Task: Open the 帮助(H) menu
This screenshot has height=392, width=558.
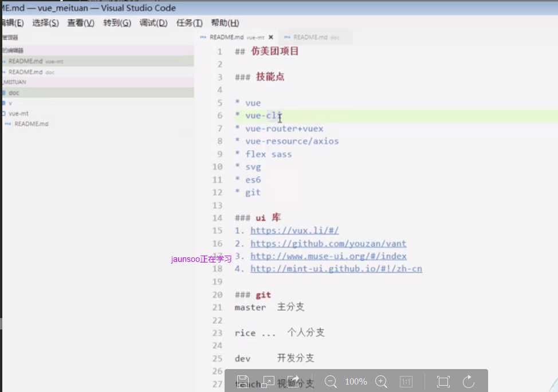Action: (x=225, y=23)
